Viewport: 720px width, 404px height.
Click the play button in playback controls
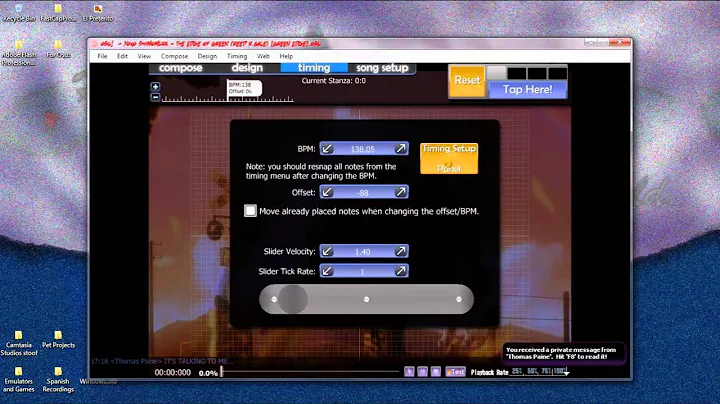[409, 371]
